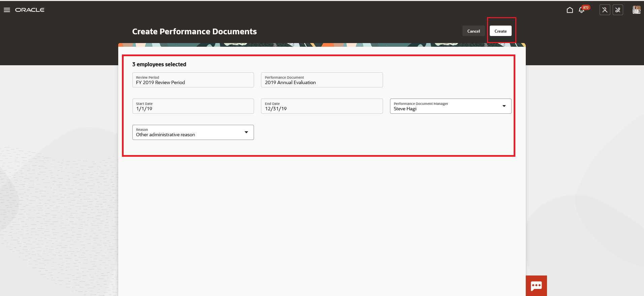Expand the Reason dropdown
644x296 pixels.
tap(193, 133)
